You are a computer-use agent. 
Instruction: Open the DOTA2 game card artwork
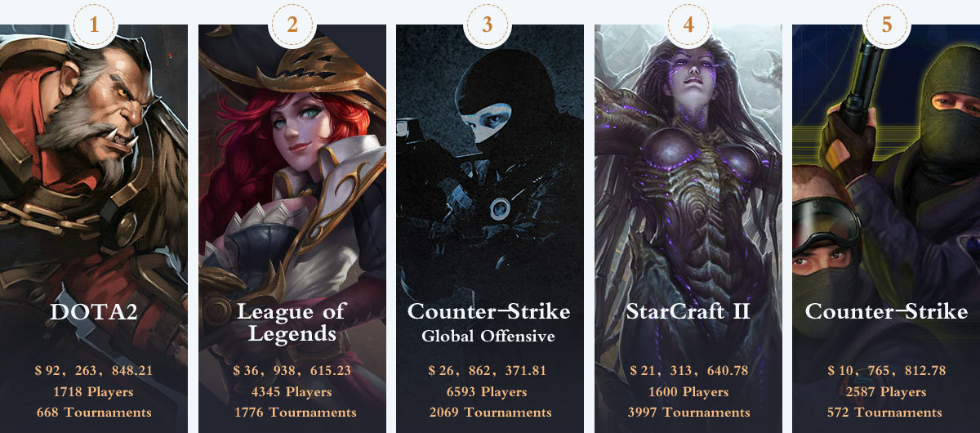94,163
